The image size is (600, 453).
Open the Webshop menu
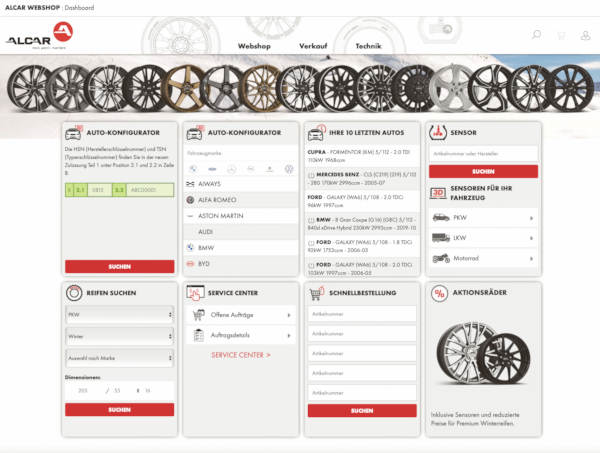[x=254, y=46]
